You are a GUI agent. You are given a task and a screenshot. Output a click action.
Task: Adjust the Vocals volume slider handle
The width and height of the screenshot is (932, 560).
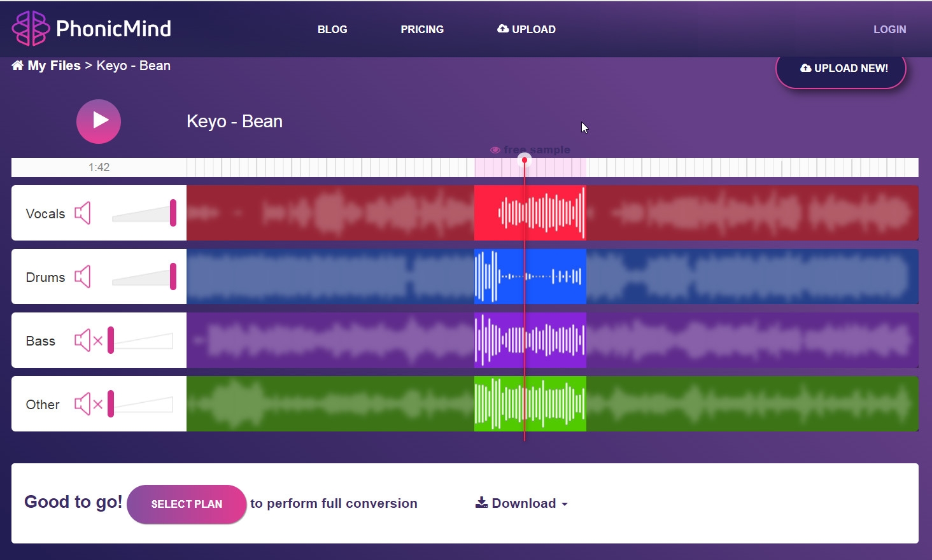coord(173,213)
